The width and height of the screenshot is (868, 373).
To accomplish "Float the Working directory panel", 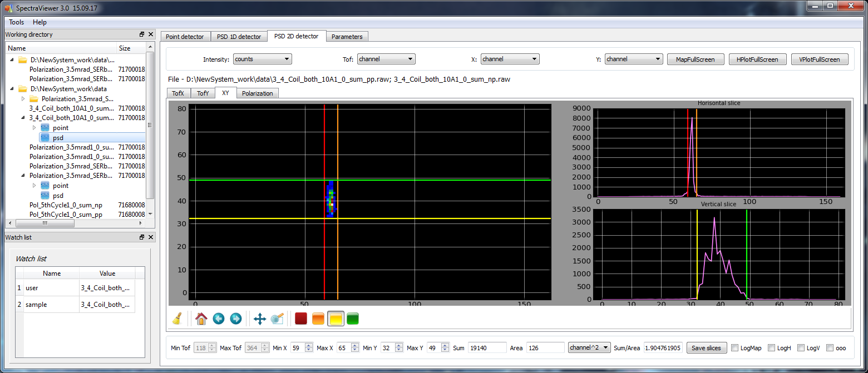I will [x=142, y=34].
